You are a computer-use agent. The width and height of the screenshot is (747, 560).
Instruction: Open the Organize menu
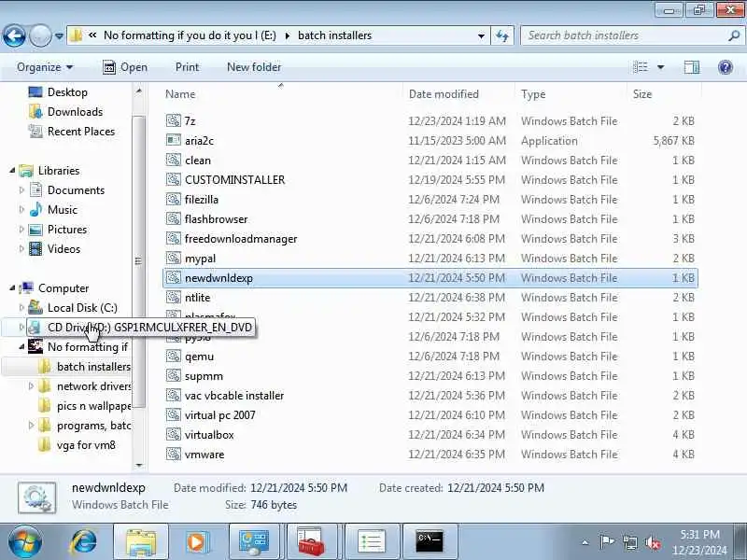click(x=45, y=67)
